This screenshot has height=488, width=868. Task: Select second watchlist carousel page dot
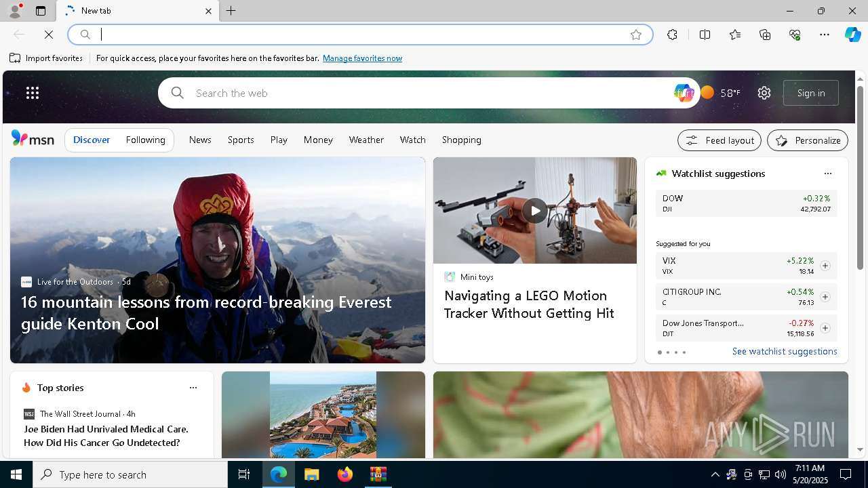[x=668, y=352]
